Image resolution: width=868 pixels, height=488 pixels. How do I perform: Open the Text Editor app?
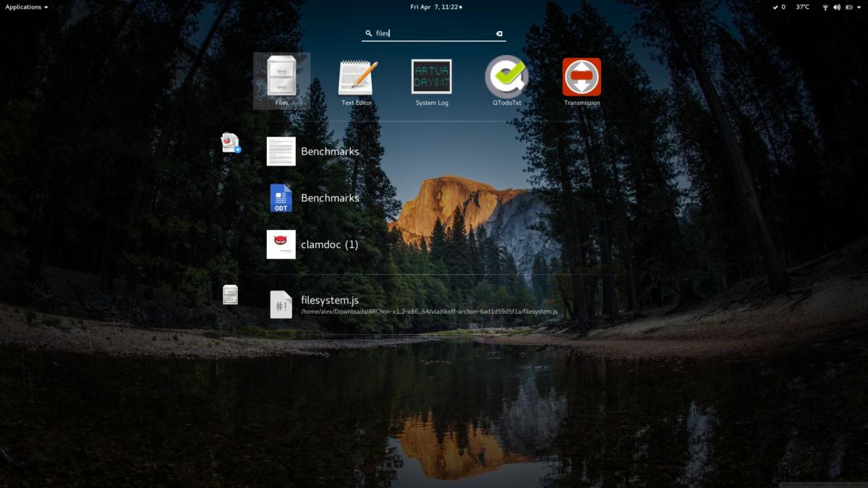click(357, 81)
